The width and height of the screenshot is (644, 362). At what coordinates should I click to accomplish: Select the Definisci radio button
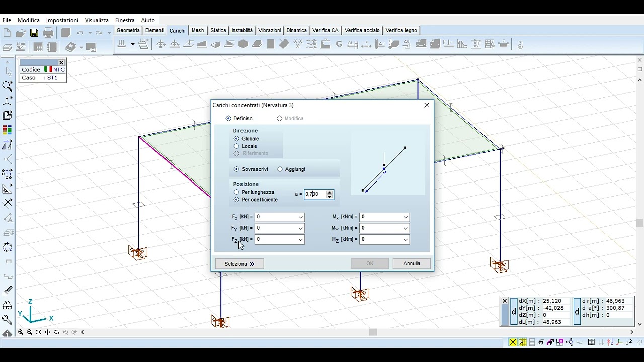click(229, 119)
